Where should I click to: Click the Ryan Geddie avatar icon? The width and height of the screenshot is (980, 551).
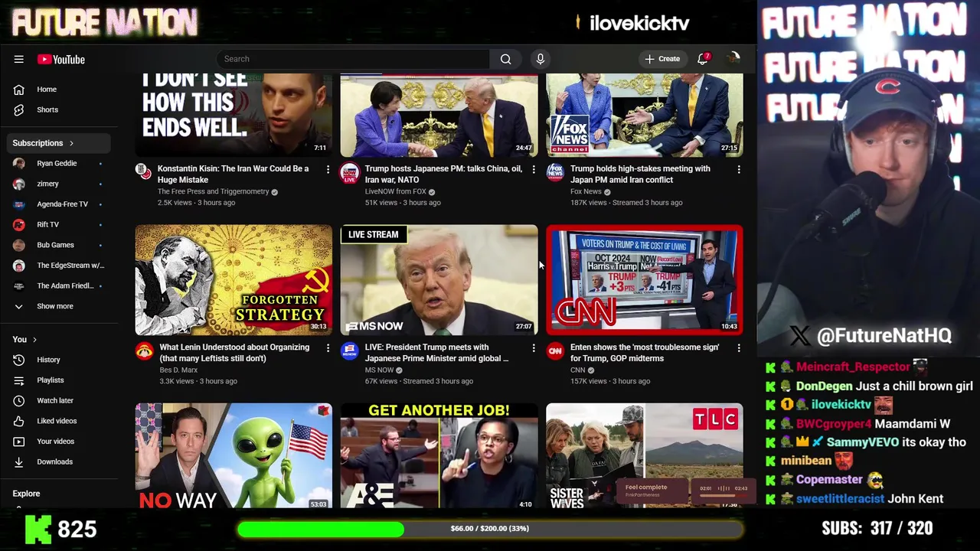tap(19, 163)
